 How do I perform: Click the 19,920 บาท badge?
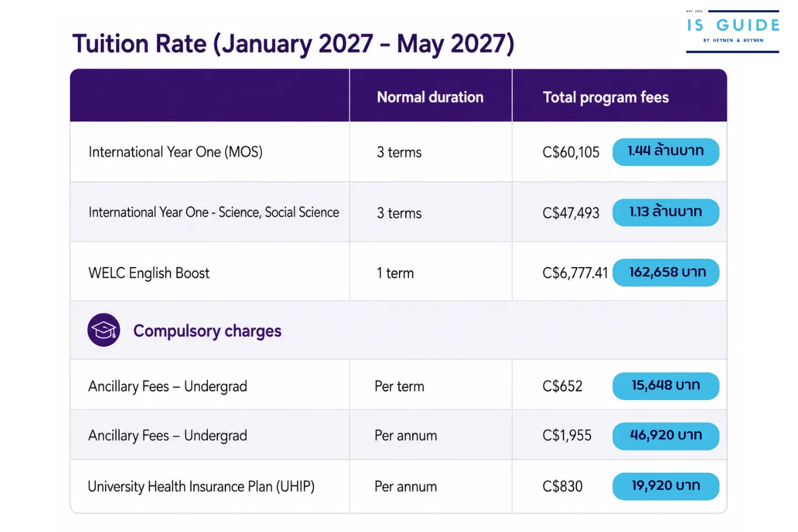(666, 486)
